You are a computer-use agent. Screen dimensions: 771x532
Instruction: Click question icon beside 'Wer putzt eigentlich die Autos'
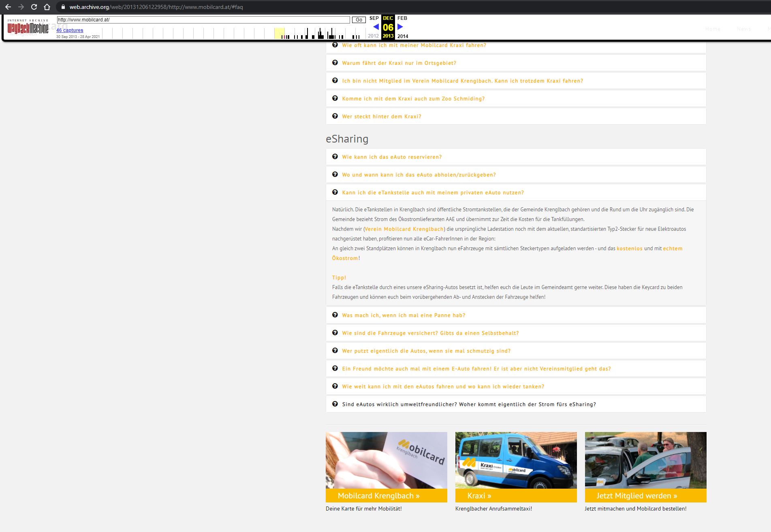click(x=335, y=351)
